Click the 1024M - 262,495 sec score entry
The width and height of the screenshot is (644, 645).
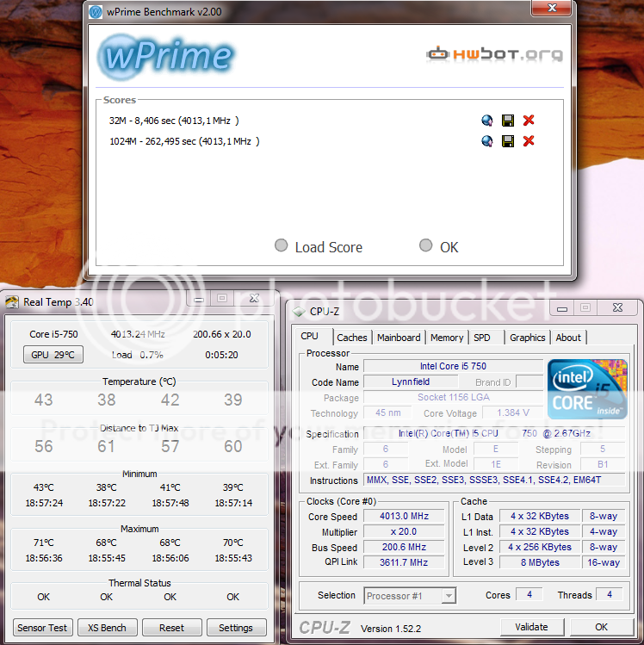pos(184,141)
